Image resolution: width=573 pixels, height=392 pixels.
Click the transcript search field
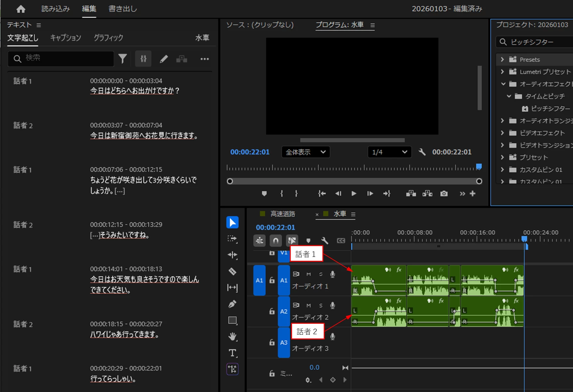pyautogui.click(x=61, y=58)
